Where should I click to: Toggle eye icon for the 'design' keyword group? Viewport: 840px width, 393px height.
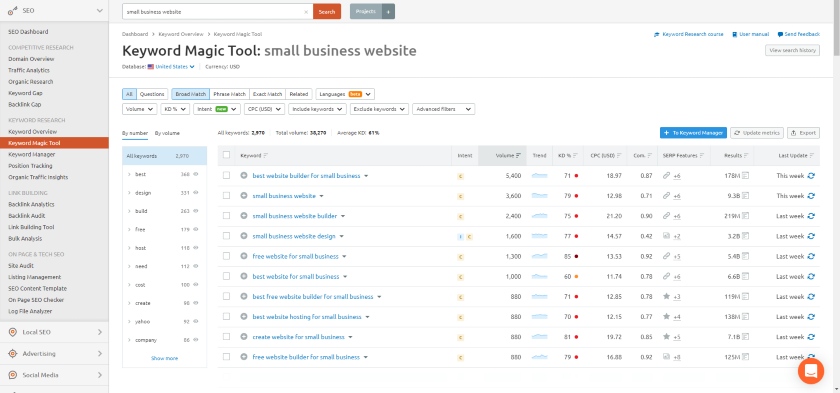tap(196, 193)
